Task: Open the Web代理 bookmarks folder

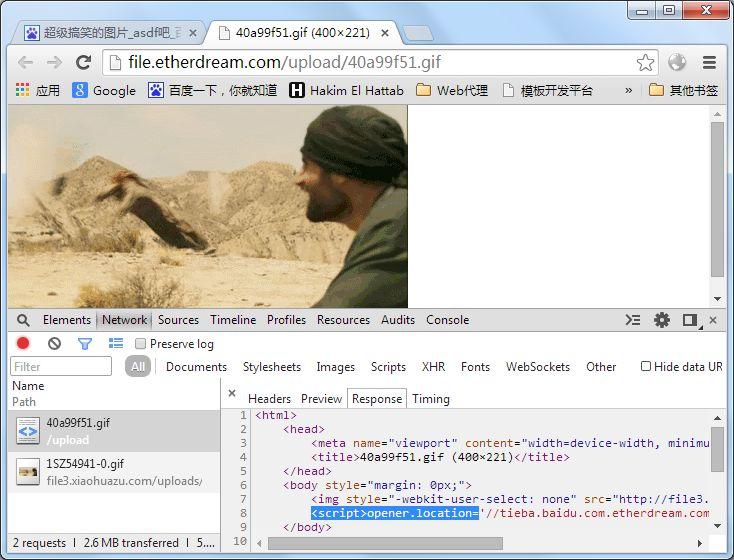Action: (x=452, y=90)
